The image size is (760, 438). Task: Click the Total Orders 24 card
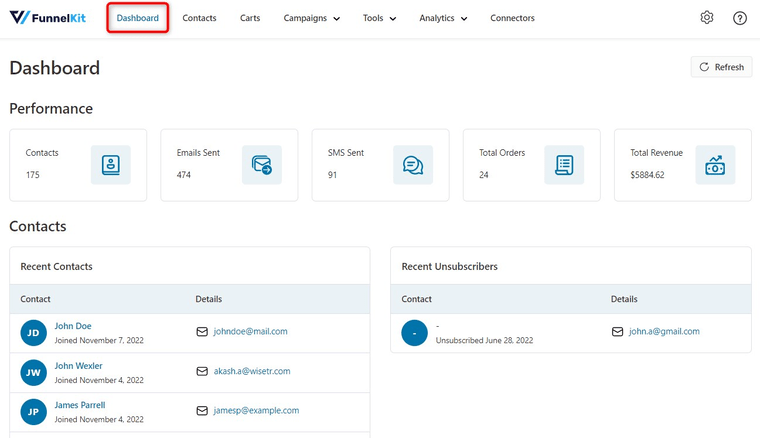532,165
